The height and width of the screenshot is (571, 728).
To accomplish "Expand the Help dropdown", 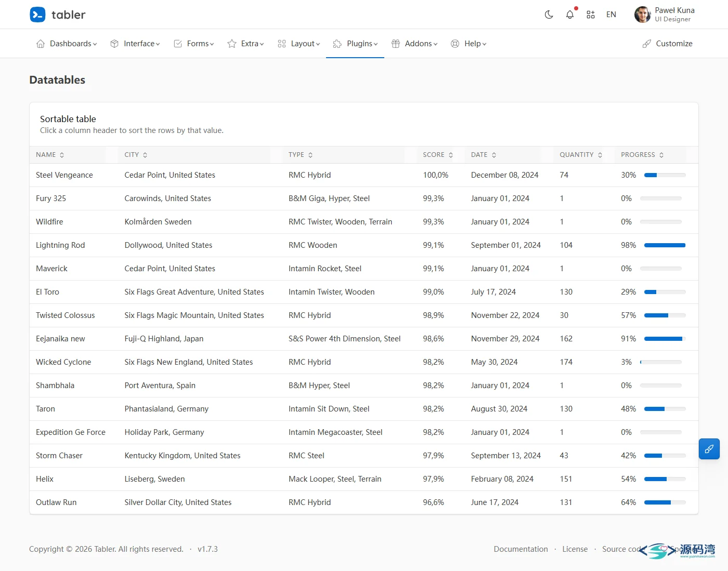I will (469, 44).
